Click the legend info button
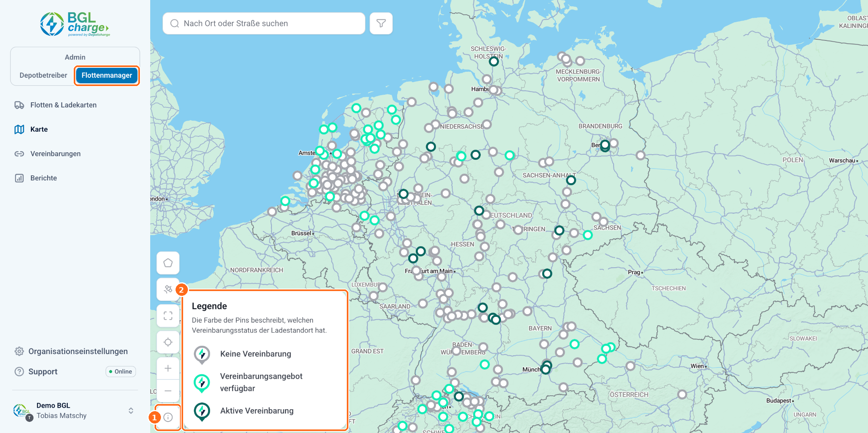The height and width of the screenshot is (433, 868). 168,417
